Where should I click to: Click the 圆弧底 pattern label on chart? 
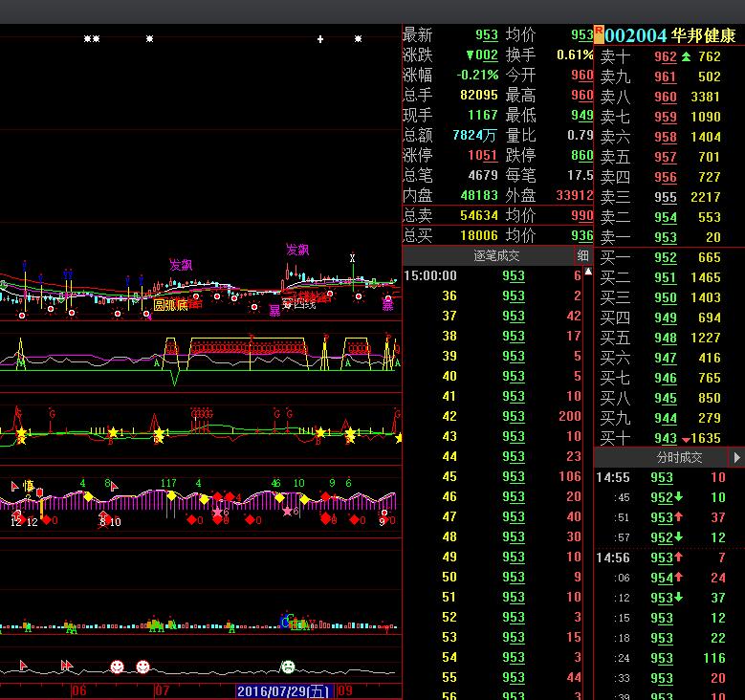pos(170,305)
